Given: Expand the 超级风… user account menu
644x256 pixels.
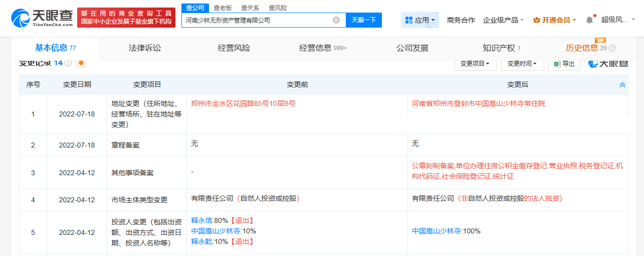Looking at the screenshot, I should [618, 20].
